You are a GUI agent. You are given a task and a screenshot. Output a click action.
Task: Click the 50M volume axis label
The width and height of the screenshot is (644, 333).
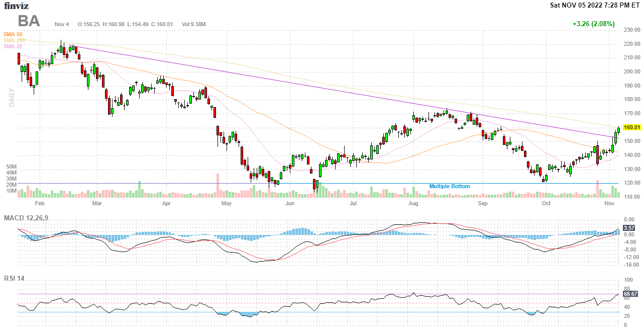pyautogui.click(x=12, y=166)
